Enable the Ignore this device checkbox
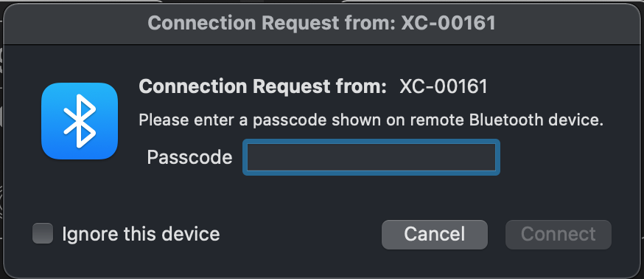Viewport: 644px width, 279px height. coord(43,233)
